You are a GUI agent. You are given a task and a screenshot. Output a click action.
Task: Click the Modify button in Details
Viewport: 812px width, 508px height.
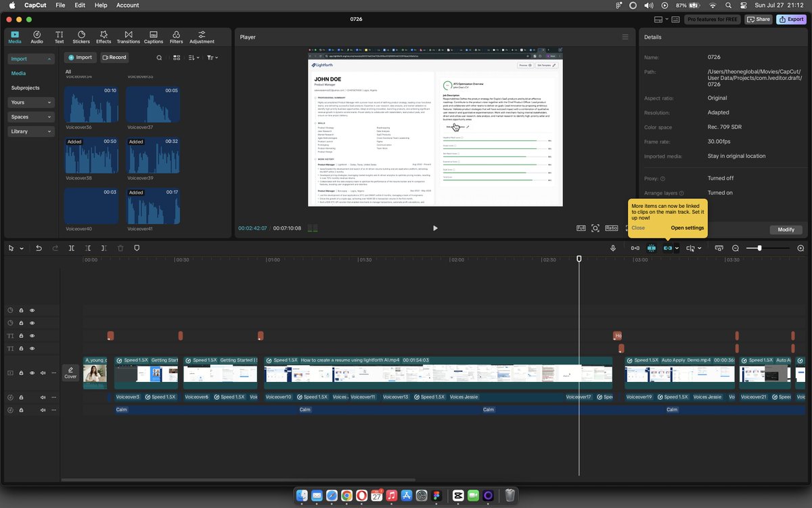coord(786,230)
